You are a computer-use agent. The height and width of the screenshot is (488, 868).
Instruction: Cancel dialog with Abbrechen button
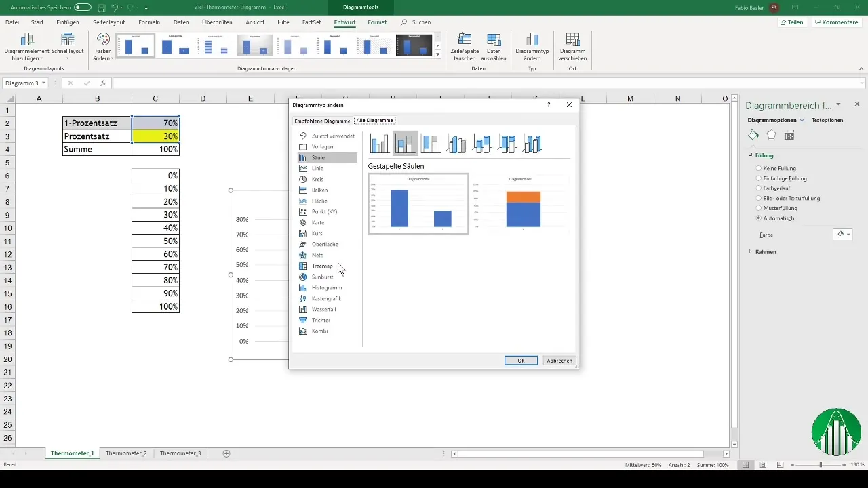click(x=560, y=361)
